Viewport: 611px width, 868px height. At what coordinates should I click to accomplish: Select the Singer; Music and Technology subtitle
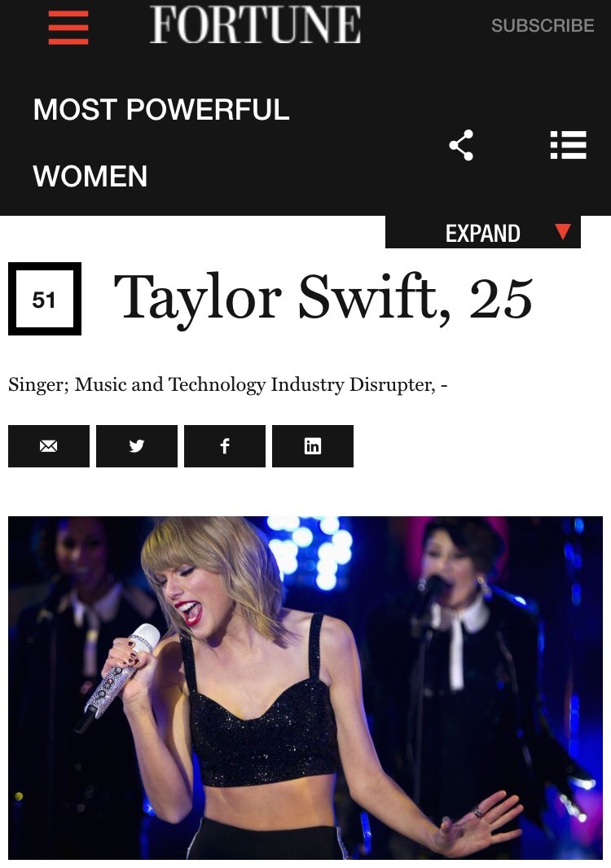pyautogui.click(x=227, y=384)
